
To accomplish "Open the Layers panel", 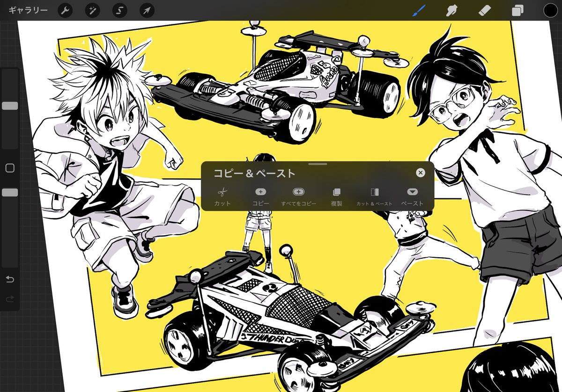I will 518,10.
